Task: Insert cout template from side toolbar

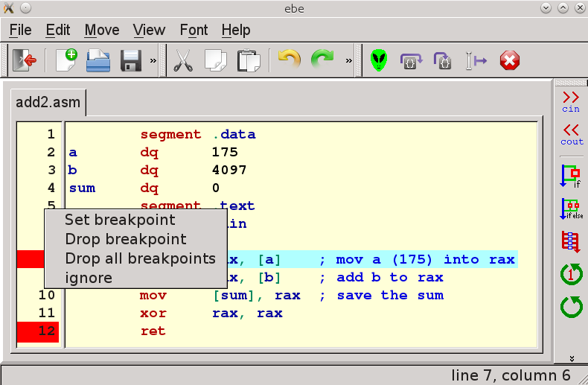Action: point(572,135)
